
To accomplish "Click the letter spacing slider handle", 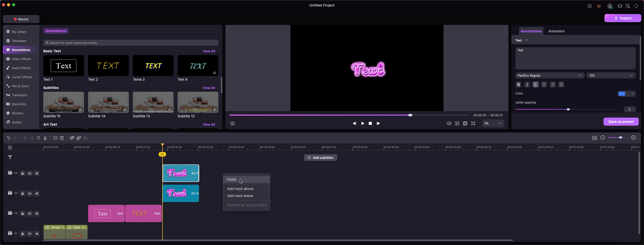I will pos(568,109).
